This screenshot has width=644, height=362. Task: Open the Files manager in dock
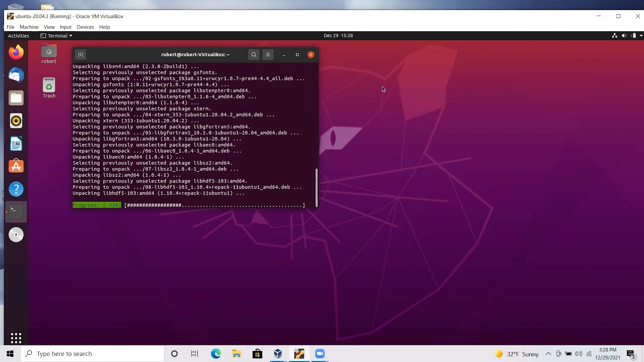[16, 98]
